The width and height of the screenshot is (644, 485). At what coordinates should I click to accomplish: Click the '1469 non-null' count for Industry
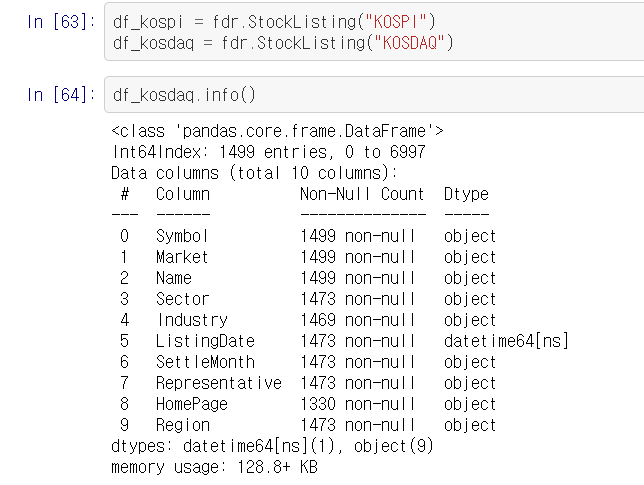(357, 320)
